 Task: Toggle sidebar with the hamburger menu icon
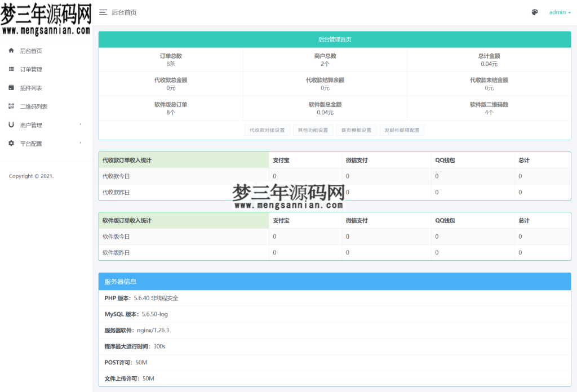click(103, 12)
